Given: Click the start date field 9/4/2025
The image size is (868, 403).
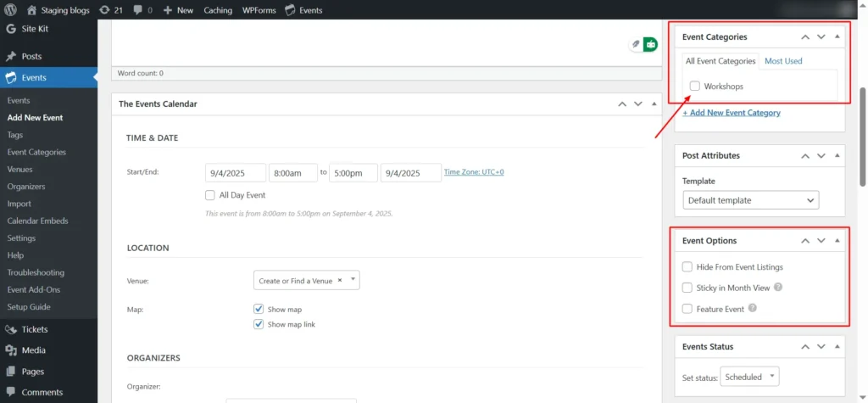Looking at the screenshot, I should [x=236, y=173].
